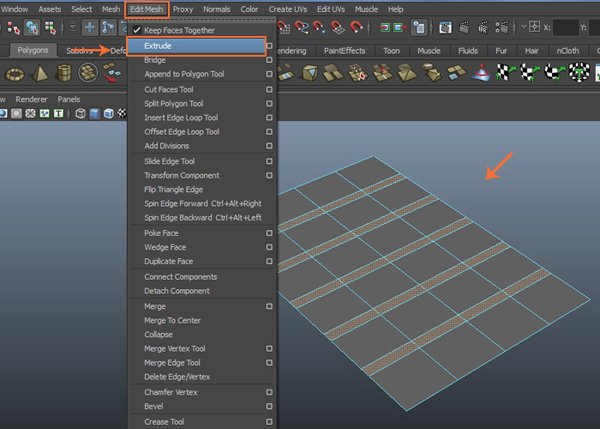The image size is (600, 429).
Task: Open the Mesh menu
Action: 111,9
